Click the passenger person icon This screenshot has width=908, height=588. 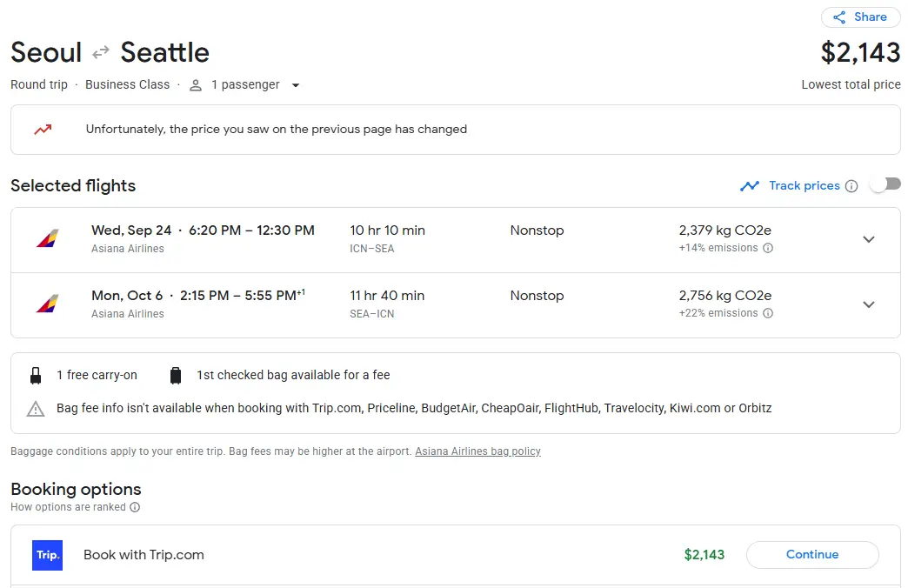pos(196,85)
